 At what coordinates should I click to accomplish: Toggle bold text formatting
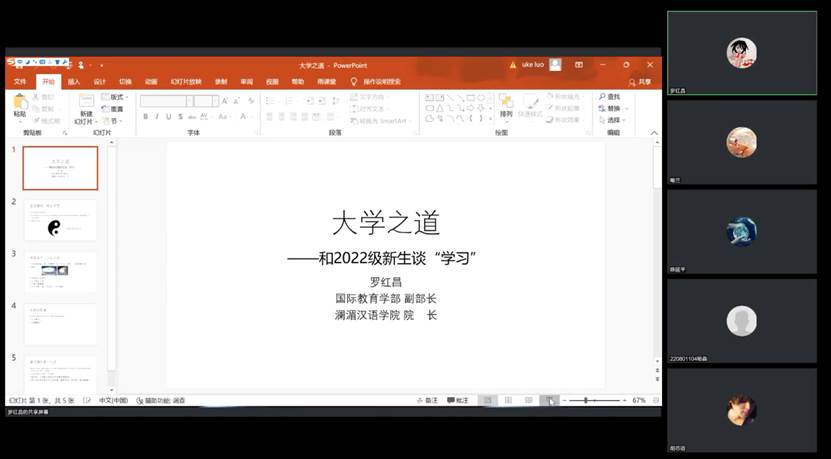click(x=145, y=117)
